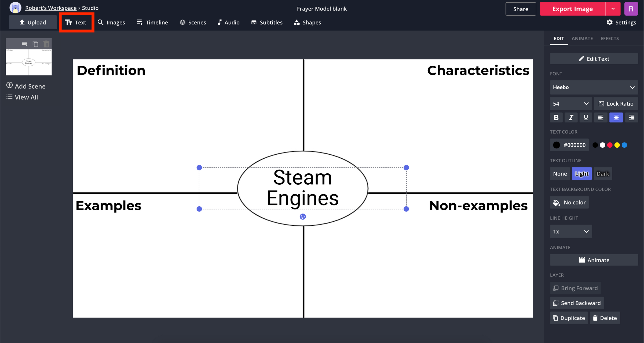644x343 pixels.
Task: Send the Steam Engines text backward
Action: coord(577,303)
